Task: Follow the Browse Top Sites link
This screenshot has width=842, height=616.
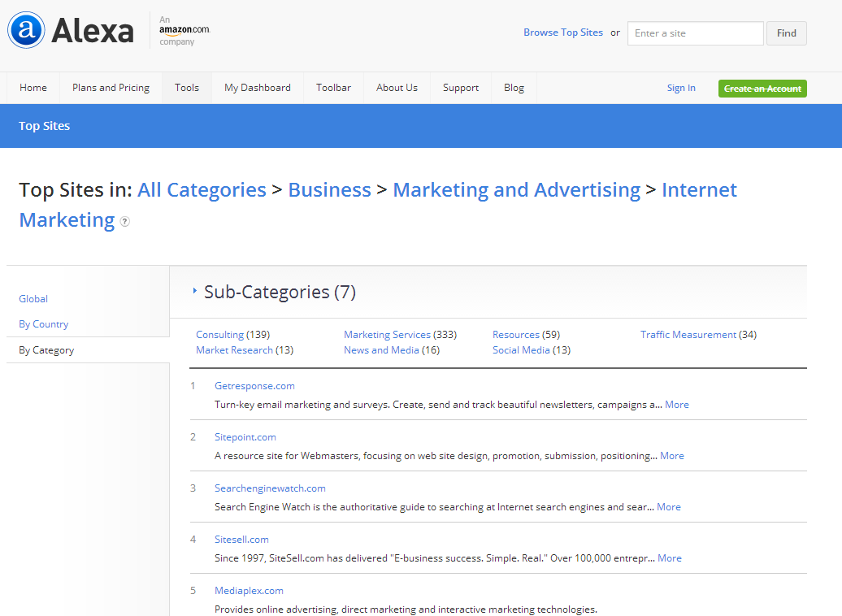Action: pyautogui.click(x=562, y=33)
